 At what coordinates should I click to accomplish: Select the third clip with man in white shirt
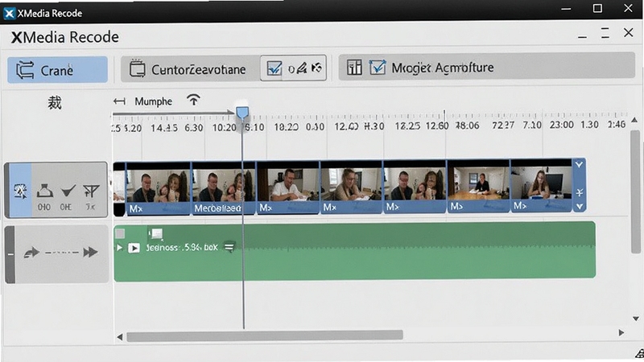pyautogui.click(x=288, y=187)
